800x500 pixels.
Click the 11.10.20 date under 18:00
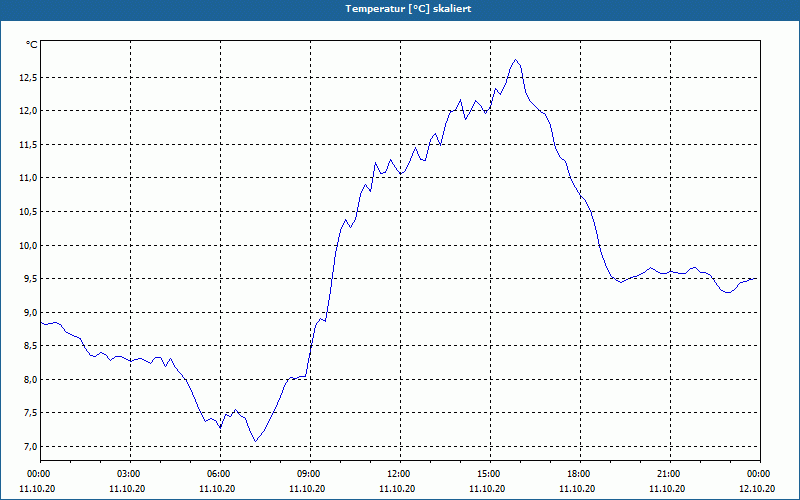click(577, 489)
